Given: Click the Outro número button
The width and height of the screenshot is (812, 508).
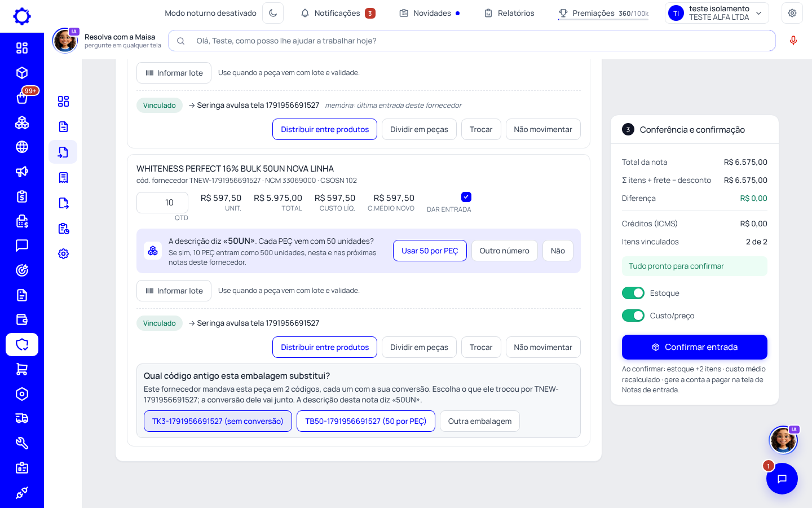Looking at the screenshot, I should (505, 251).
